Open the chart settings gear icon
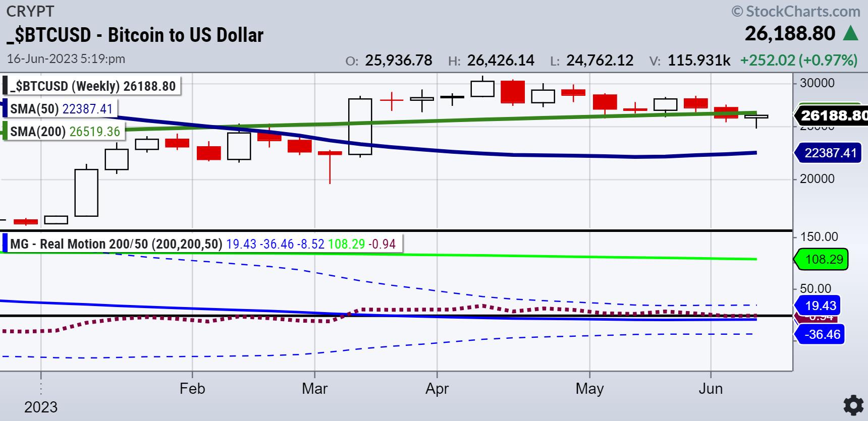This screenshot has width=868, height=421. 853,405
